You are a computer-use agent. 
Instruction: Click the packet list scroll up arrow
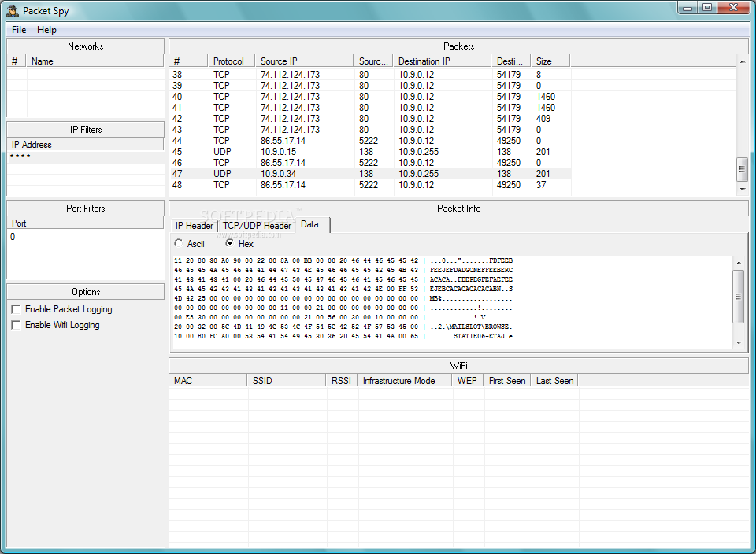point(743,61)
